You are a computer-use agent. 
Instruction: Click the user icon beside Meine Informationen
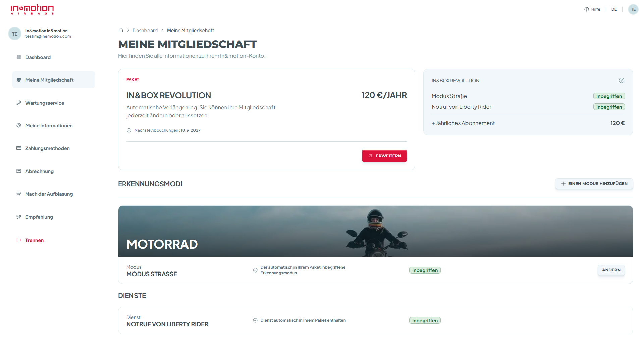click(x=19, y=125)
